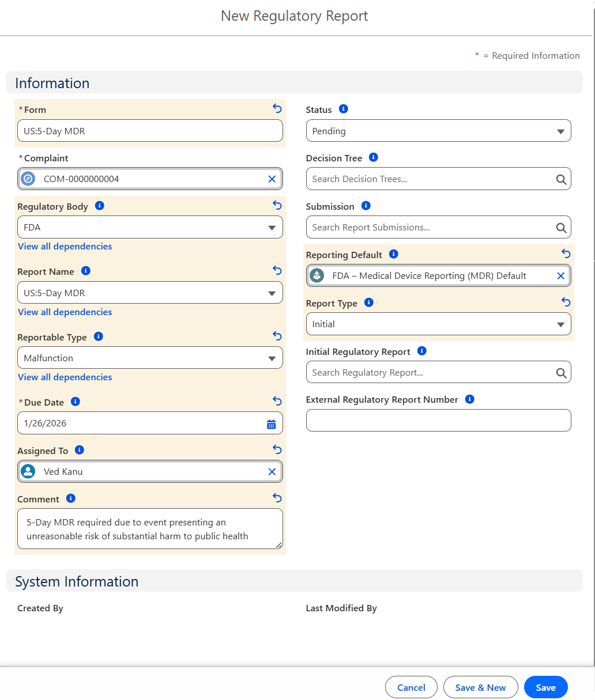Clear the Reporting Default selection
595x700 pixels.
tap(560, 276)
